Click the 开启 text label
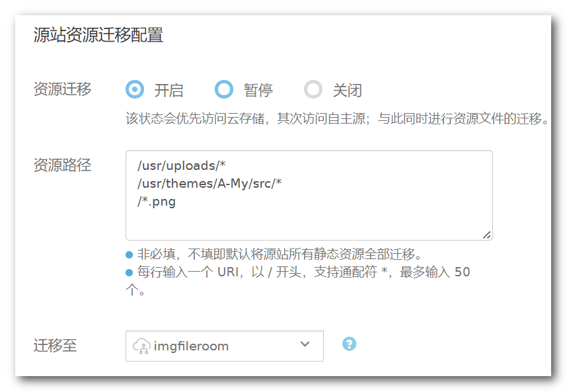 (169, 91)
